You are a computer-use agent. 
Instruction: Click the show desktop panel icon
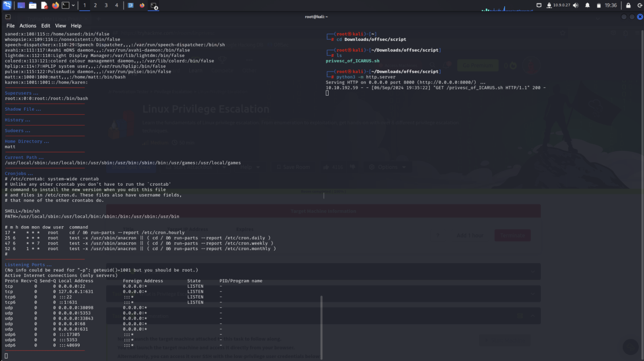[x=21, y=5]
